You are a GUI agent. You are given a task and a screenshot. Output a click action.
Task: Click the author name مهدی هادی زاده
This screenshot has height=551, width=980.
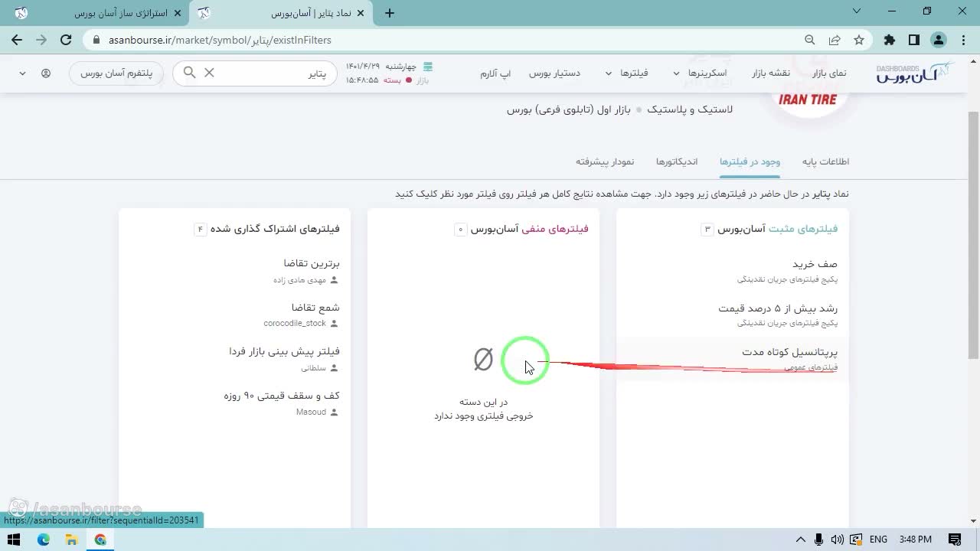[x=299, y=280]
